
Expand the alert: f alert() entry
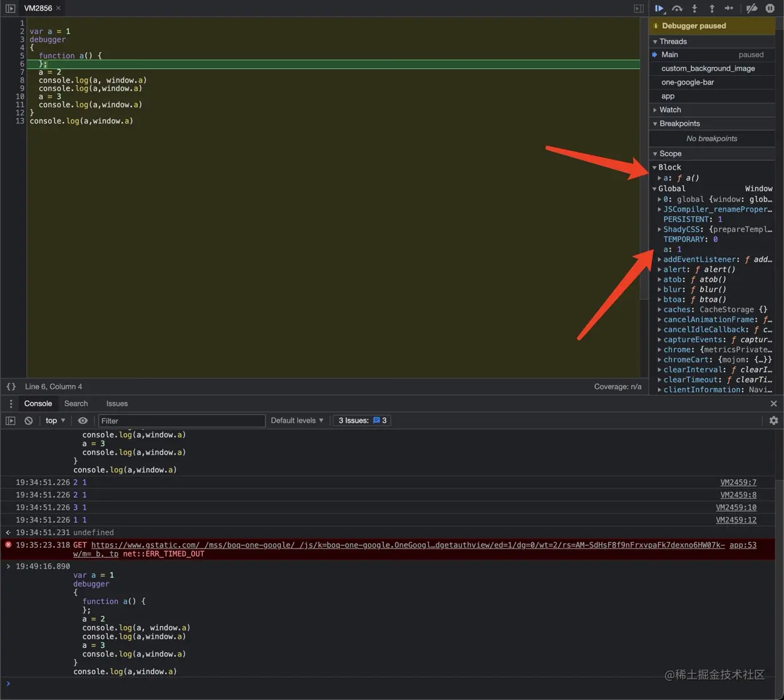[659, 269]
